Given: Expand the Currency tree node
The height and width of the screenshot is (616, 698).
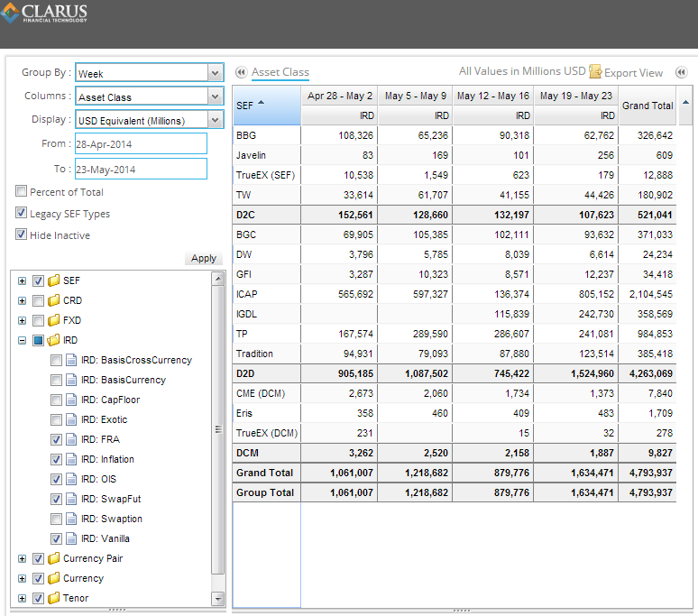Looking at the screenshot, I should (22, 579).
